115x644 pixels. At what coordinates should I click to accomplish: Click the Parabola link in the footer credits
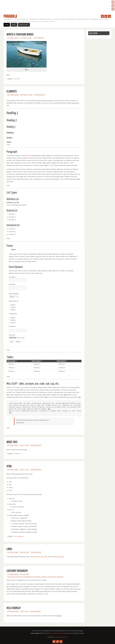click(x=57, y=637)
